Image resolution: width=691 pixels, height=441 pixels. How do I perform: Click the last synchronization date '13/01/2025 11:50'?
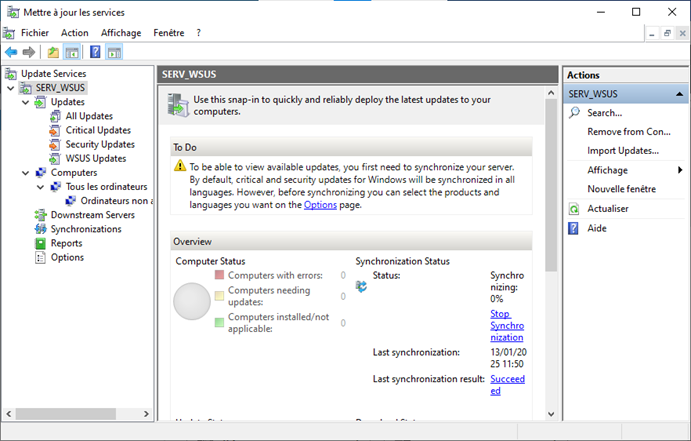[508, 358]
